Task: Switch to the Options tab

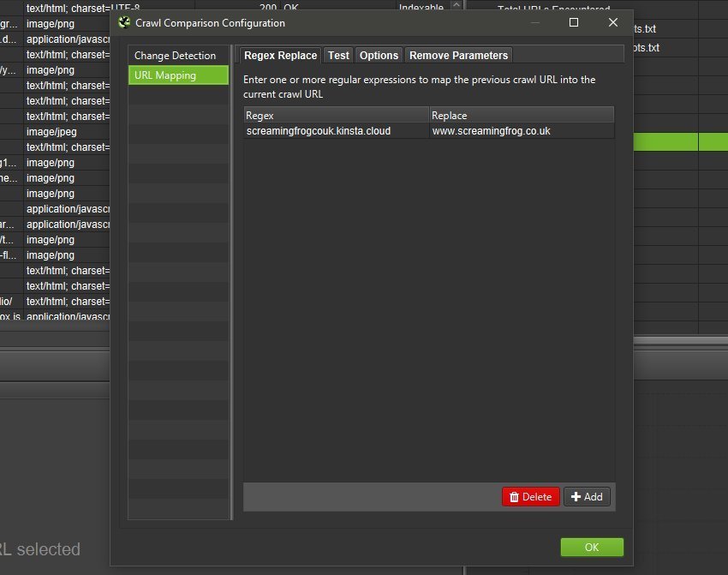Action: [x=379, y=56]
